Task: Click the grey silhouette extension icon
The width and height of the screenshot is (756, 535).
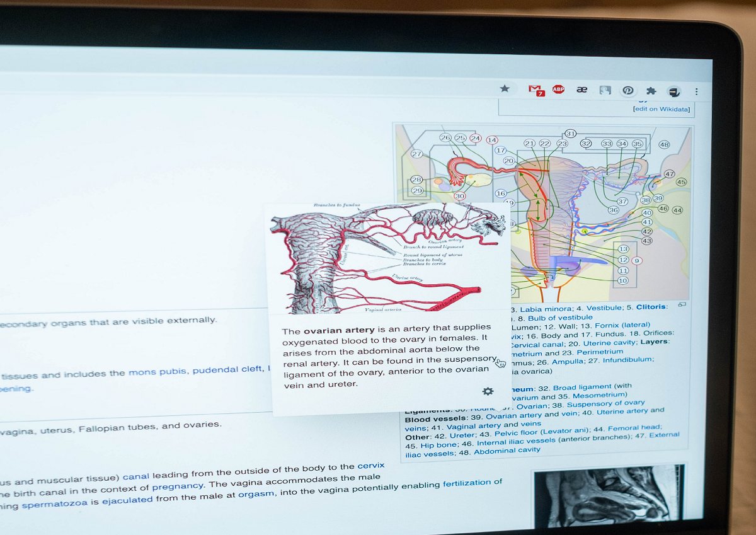Action: point(605,90)
